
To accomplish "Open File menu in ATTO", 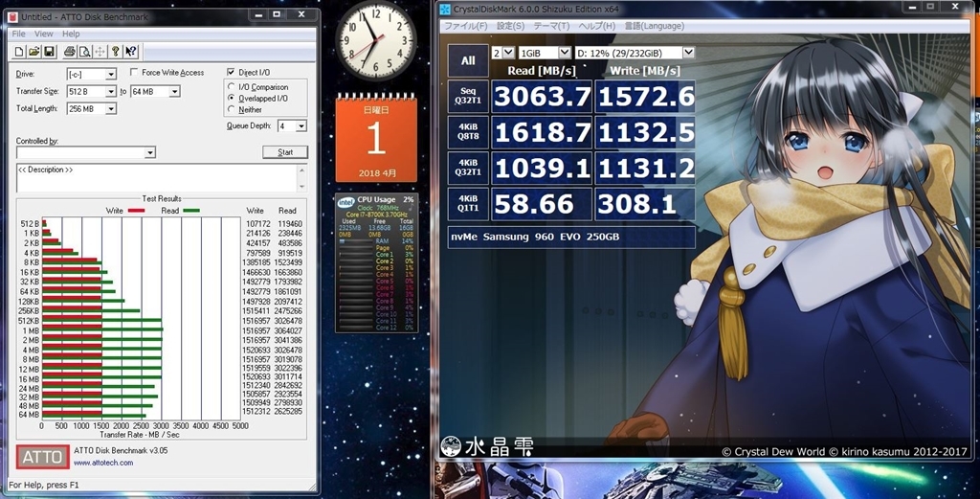I will click(x=19, y=34).
